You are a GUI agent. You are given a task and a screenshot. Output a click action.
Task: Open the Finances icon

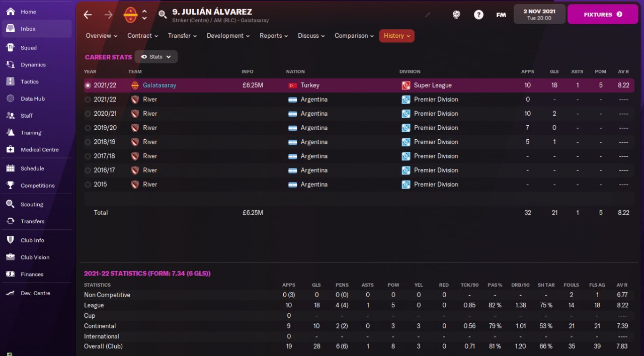coord(10,274)
